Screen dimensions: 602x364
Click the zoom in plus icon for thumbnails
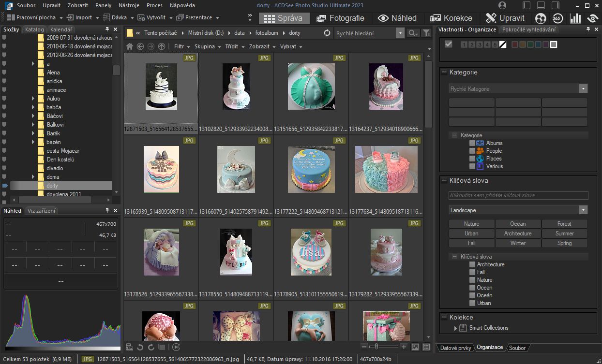pos(404,347)
